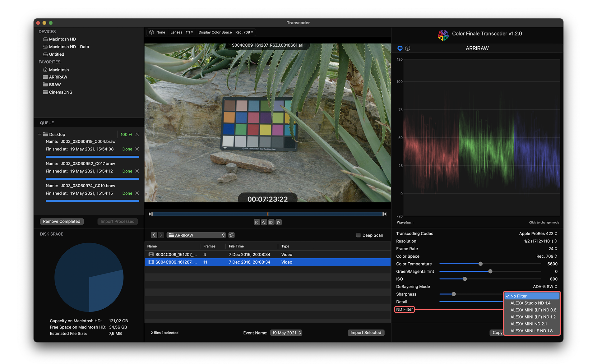Image resolution: width=597 pixels, height=364 pixels.
Task: Open the BRAW favorite folder
Action: click(55, 85)
